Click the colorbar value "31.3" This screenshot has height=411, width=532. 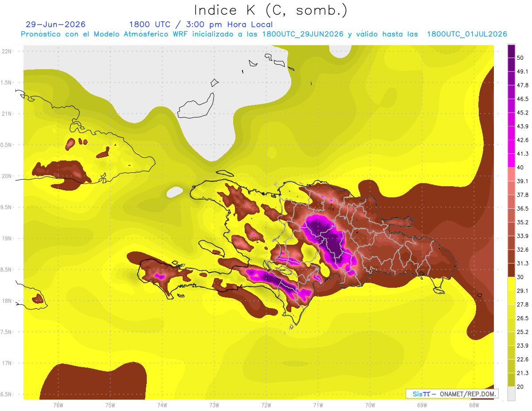point(523,264)
